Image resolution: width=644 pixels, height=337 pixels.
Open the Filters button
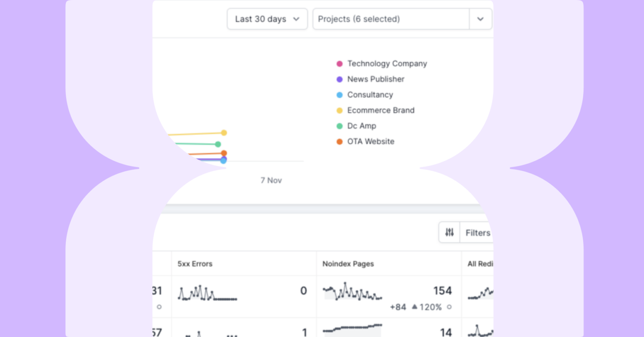coord(478,233)
